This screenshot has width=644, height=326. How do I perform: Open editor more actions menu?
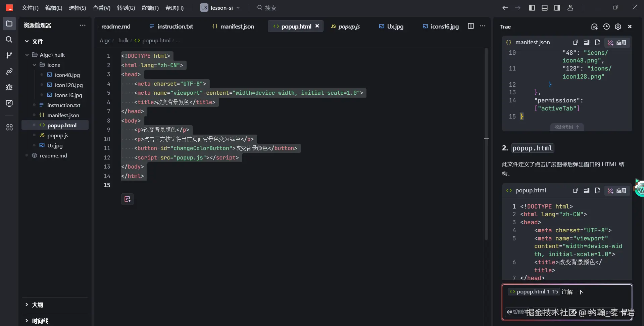tap(483, 26)
